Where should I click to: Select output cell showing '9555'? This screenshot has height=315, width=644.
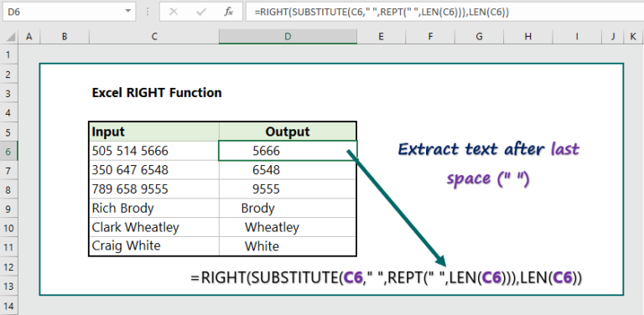pos(288,189)
